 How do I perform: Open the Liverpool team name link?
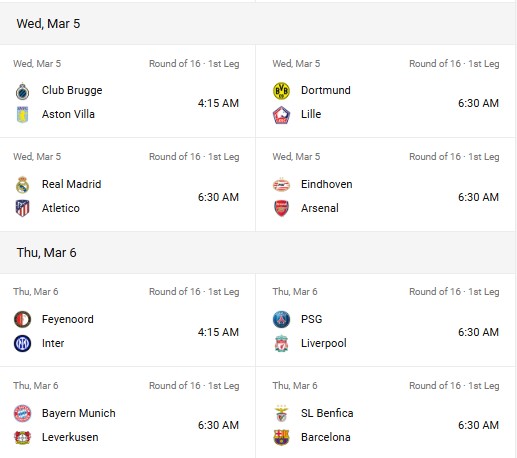pyautogui.click(x=324, y=343)
